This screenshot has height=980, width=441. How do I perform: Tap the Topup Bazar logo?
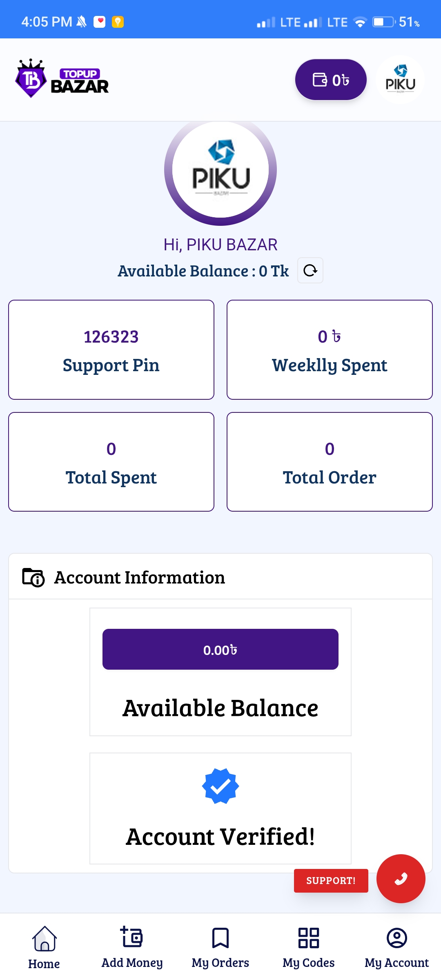[62, 79]
